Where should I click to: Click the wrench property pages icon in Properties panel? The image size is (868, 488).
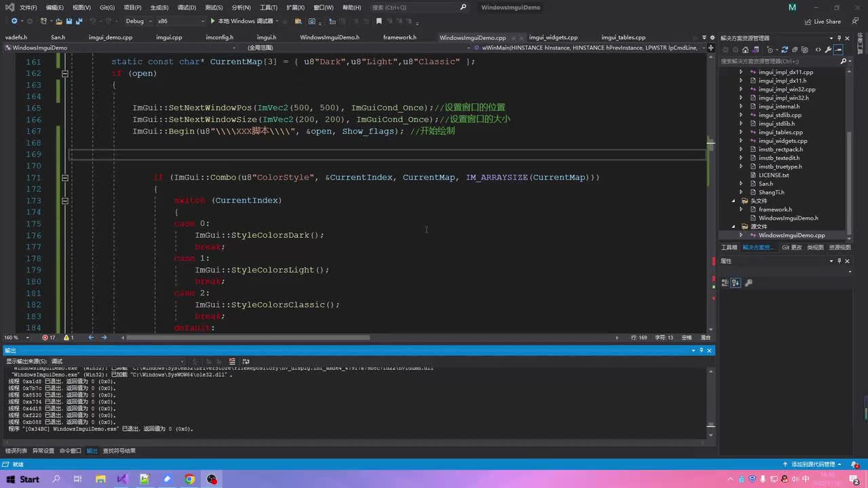749,283
